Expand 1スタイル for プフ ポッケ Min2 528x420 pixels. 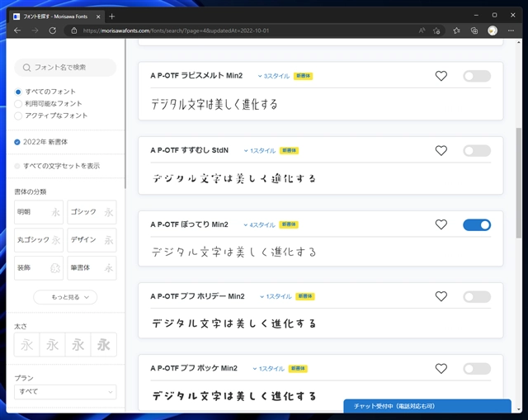coord(268,369)
